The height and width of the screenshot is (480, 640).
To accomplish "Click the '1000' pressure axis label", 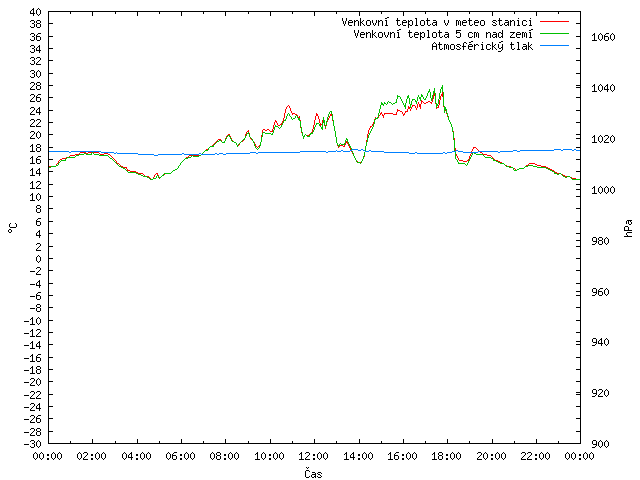I will tap(603, 190).
